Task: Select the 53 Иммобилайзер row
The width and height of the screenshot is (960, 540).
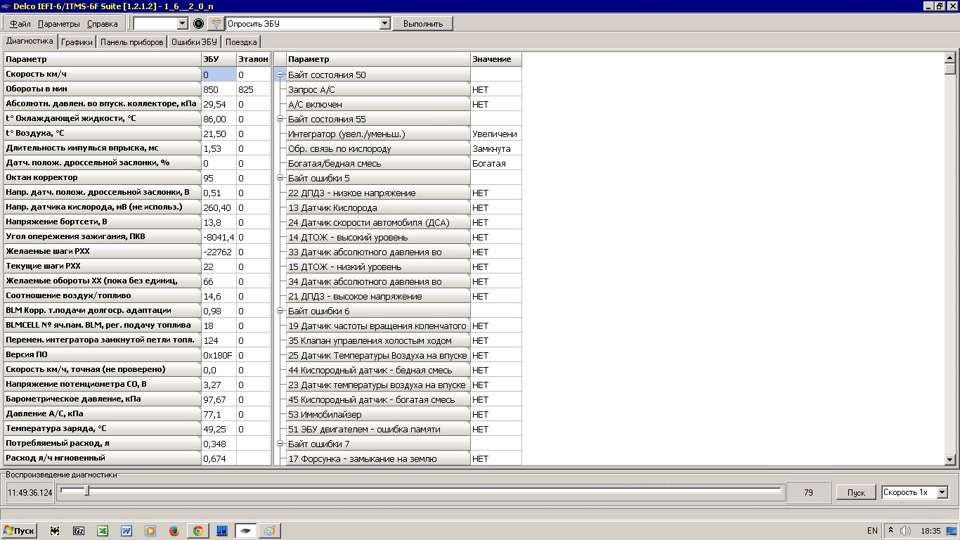Action: click(x=403, y=414)
